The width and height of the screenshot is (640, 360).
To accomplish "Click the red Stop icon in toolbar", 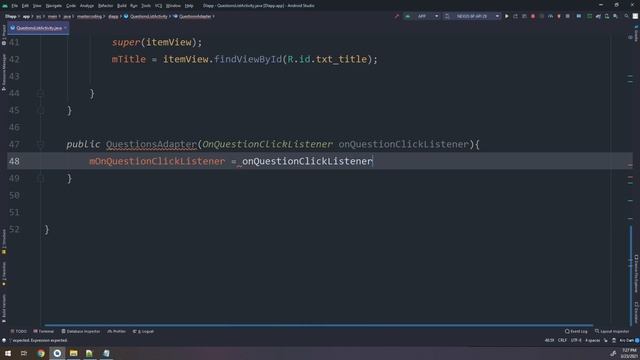I will [533, 16].
